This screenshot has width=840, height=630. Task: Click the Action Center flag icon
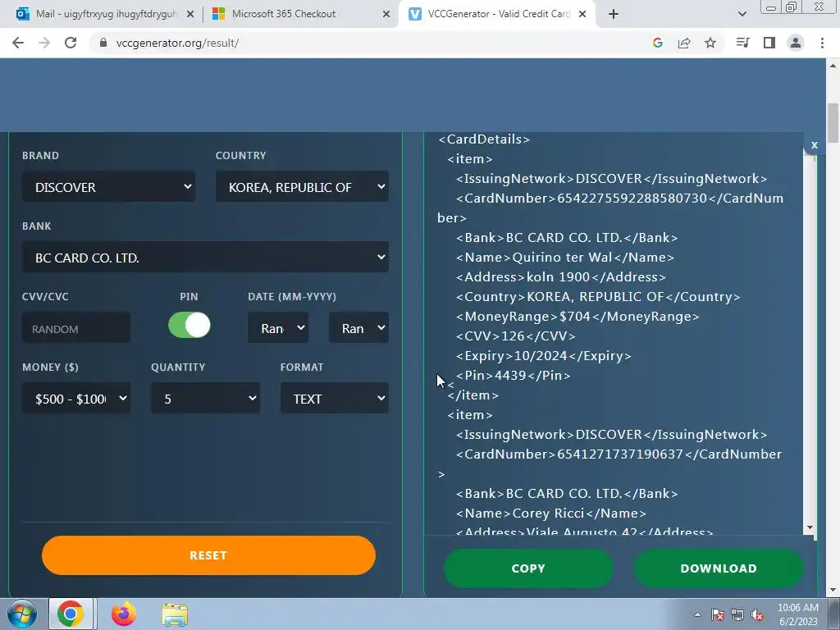[718, 614]
